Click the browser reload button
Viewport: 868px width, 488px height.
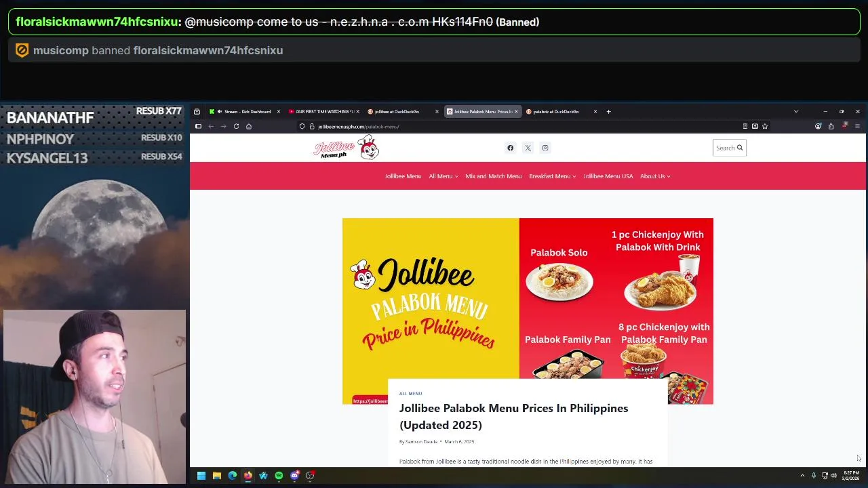click(236, 126)
